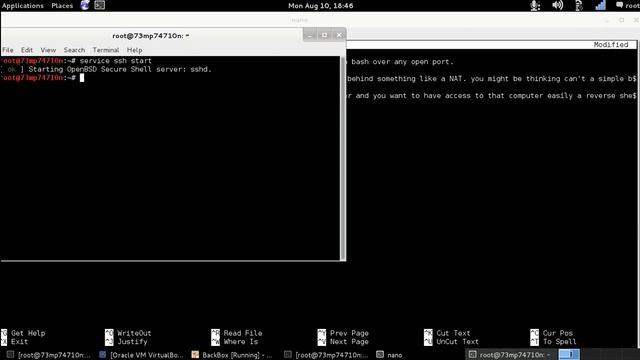
Task: Open the terminal File menu
Action: click(8, 50)
